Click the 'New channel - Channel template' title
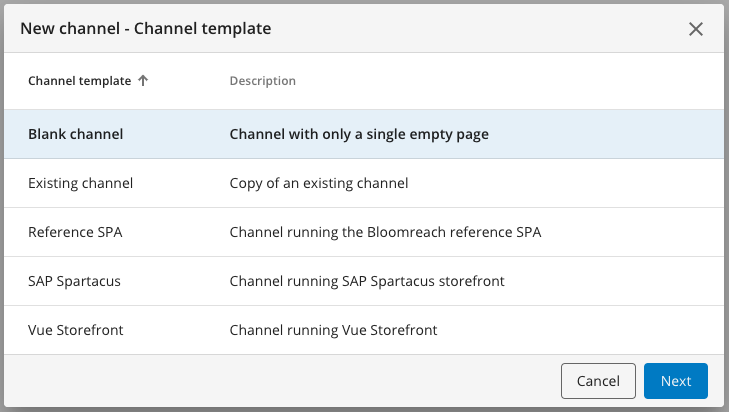Screen dimensions: 729x412 pos(146,29)
